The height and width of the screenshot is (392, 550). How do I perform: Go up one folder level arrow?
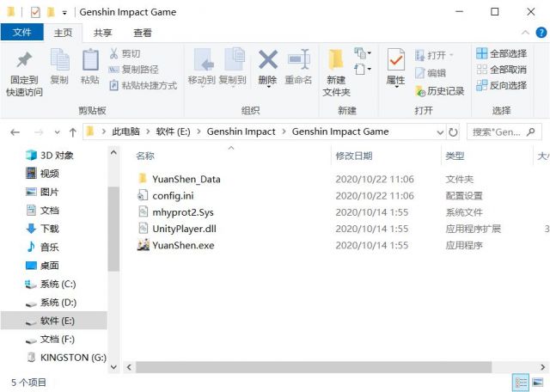pyautogui.click(x=72, y=132)
